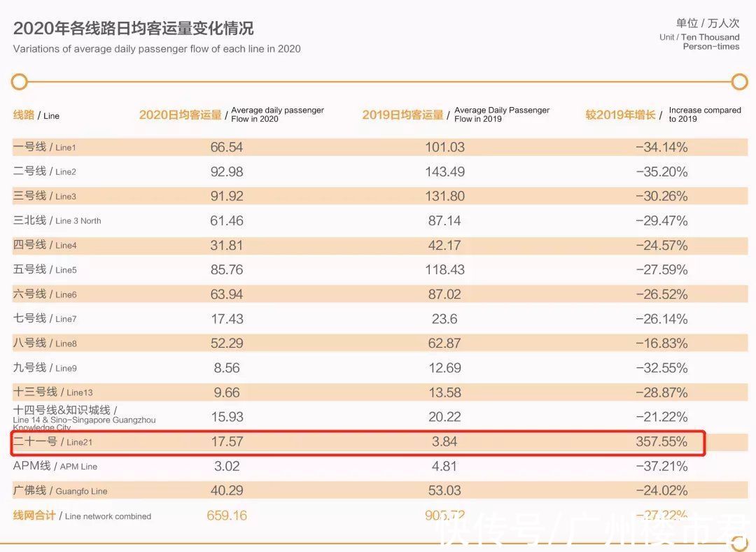This screenshot has width=756, height=552.
Task: Click the Line6 2020 value 63.94
Action: [227, 295]
